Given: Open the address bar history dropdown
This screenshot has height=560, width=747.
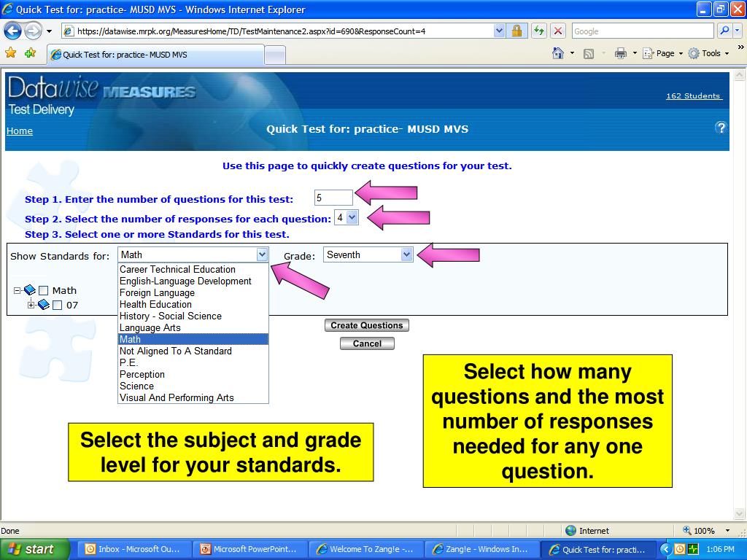Looking at the screenshot, I should pos(499,31).
